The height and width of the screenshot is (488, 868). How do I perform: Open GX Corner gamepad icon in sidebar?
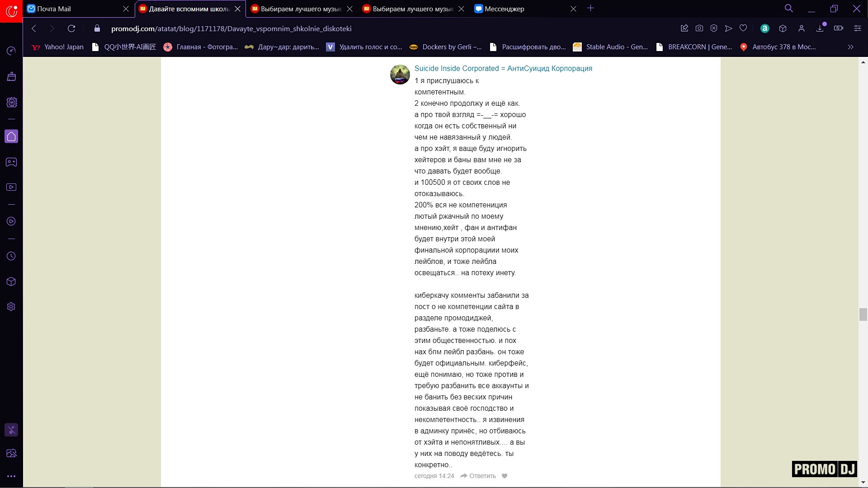click(x=11, y=162)
